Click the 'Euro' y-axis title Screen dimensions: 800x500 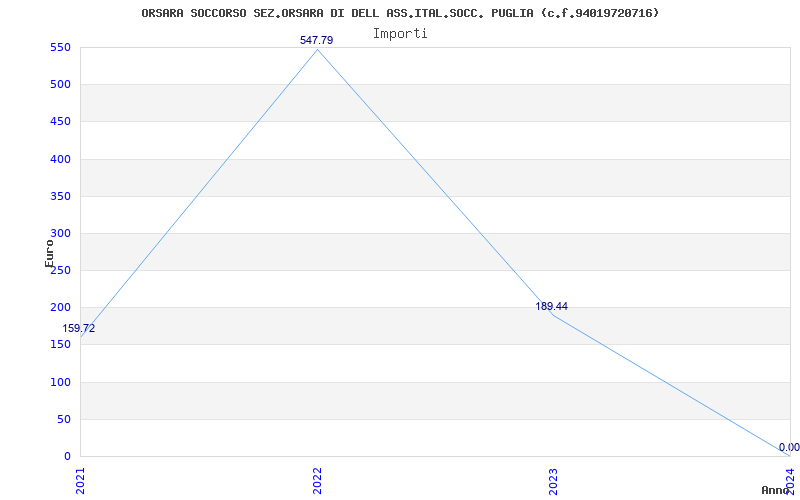click(49, 254)
